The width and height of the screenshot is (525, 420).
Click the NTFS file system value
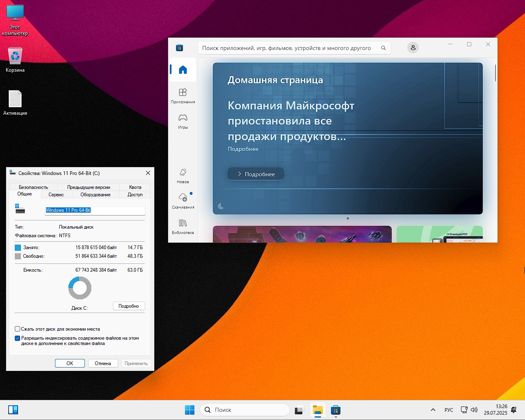point(65,236)
